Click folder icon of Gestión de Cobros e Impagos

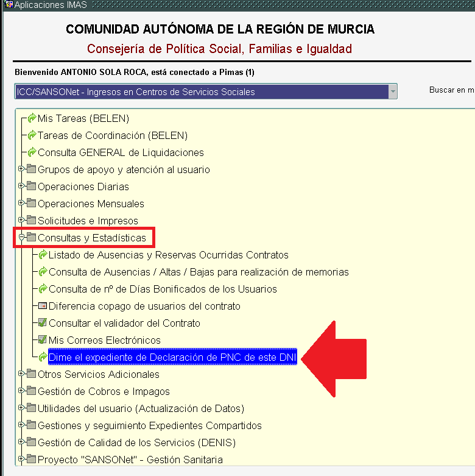(32, 391)
